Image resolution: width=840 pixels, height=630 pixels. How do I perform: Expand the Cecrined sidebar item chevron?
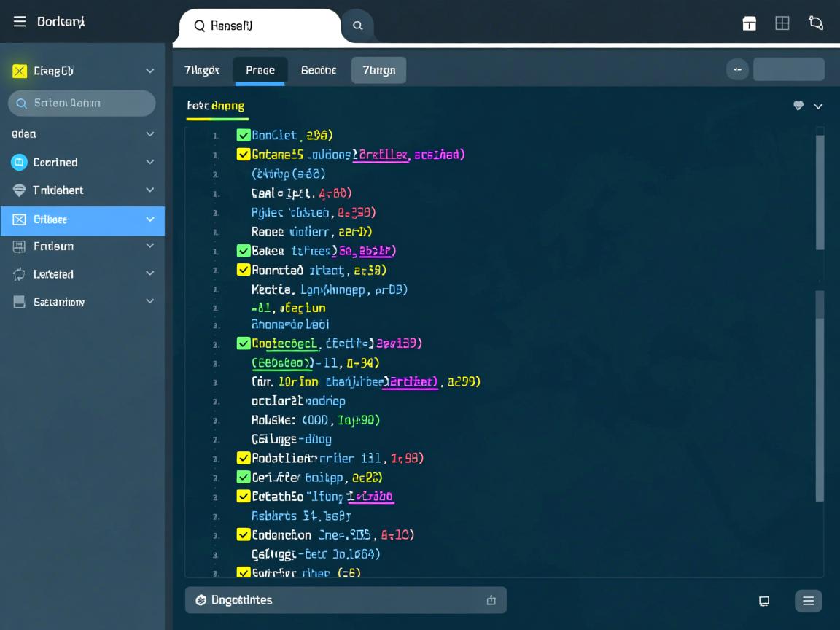[x=149, y=162]
